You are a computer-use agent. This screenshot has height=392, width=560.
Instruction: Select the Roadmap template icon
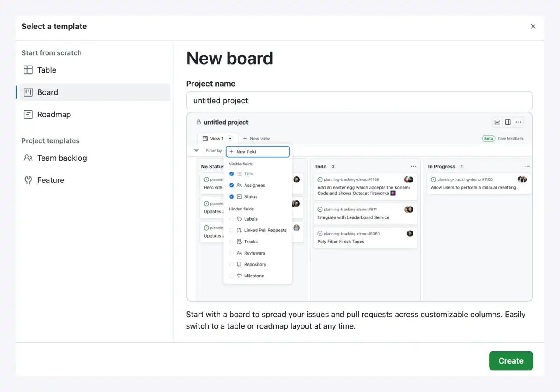[x=28, y=114]
